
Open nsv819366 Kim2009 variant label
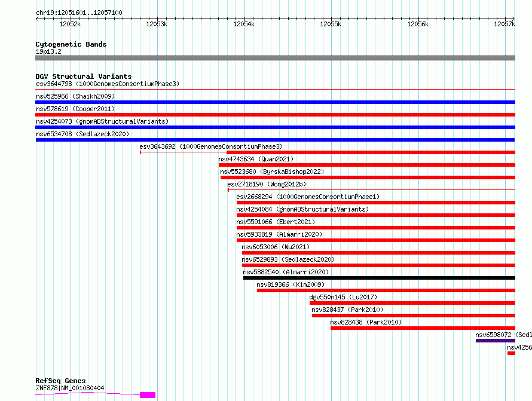[x=291, y=284]
